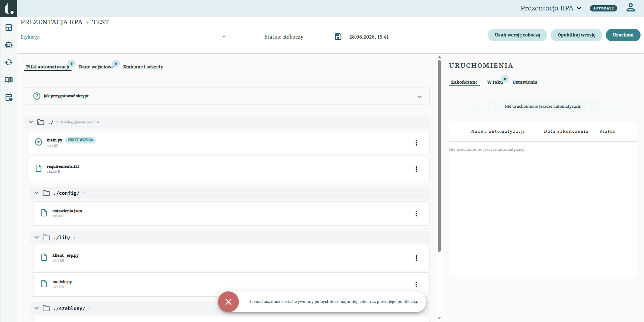Click the AUTOMATE badge
The width and height of the screenshot is (644, 322).
(603, 8)
